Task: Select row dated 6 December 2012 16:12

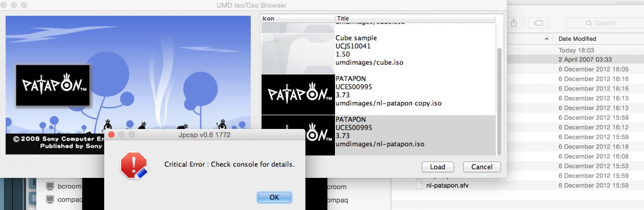Action: click(576, 127)
